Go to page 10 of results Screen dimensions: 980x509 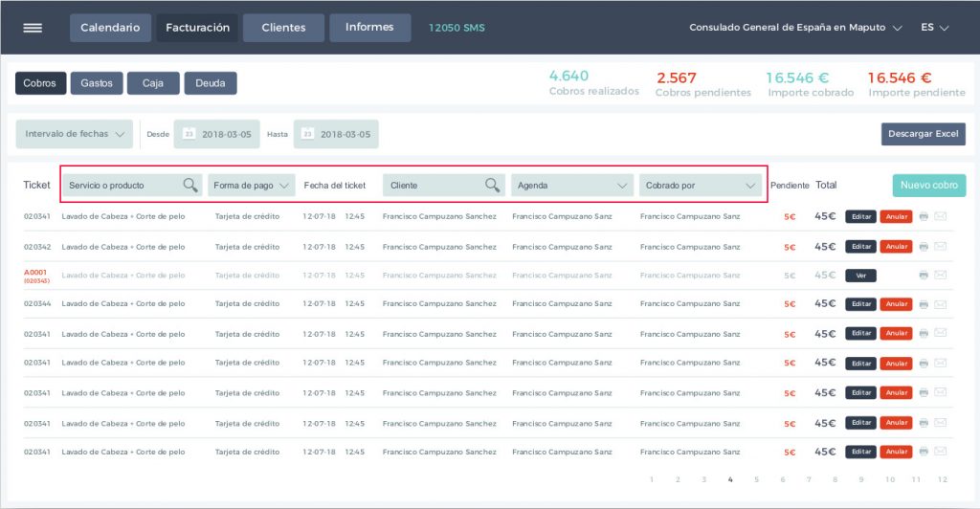(890, 479)
